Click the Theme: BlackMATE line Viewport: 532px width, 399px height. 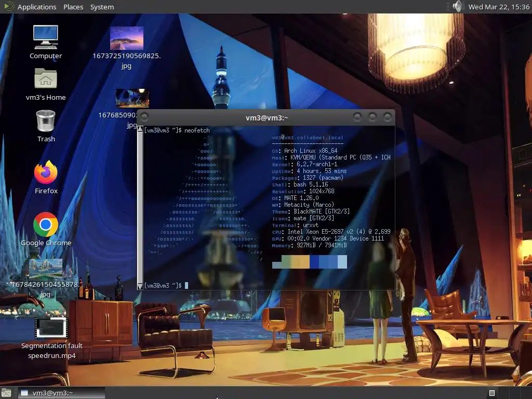pos(311,211)
